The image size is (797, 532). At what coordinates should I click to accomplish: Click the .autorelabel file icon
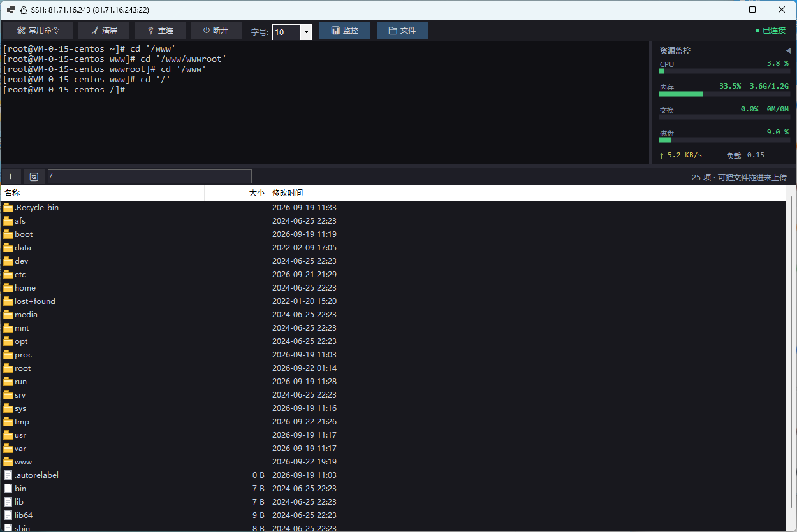click(x=8, y=475)
